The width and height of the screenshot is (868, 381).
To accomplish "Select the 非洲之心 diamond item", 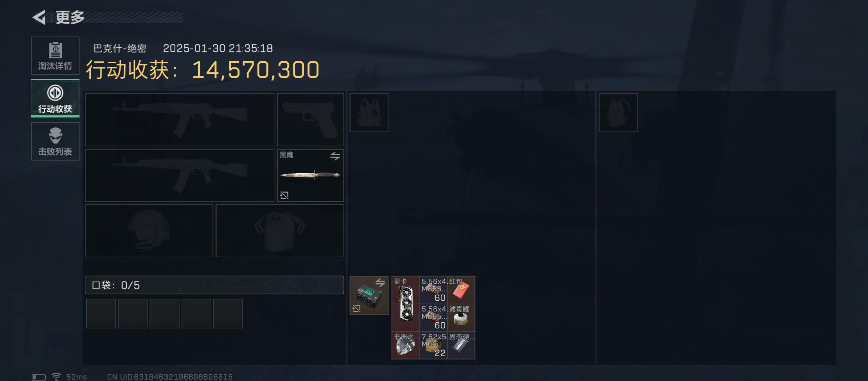I will click(405, 345).
